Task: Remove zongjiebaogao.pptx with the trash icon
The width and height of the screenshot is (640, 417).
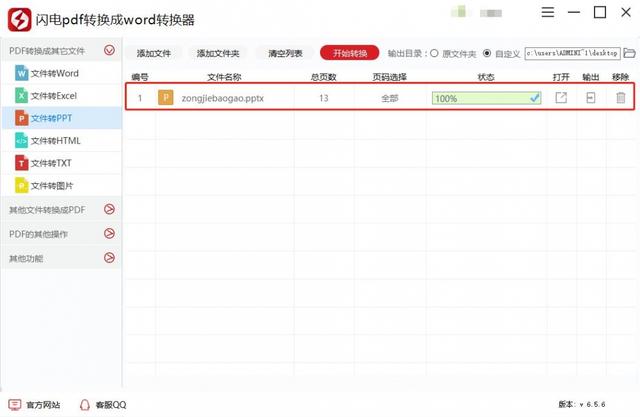Action: (x=620, y=98)
